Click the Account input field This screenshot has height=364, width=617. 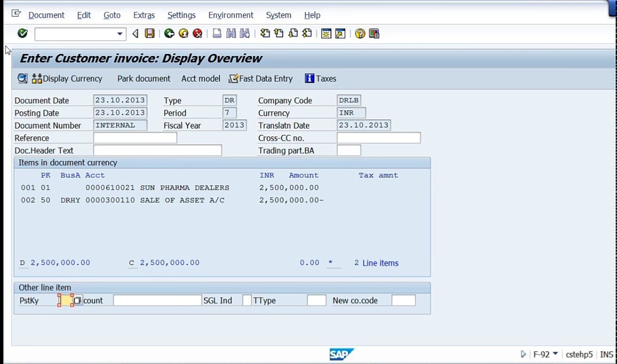157,300
